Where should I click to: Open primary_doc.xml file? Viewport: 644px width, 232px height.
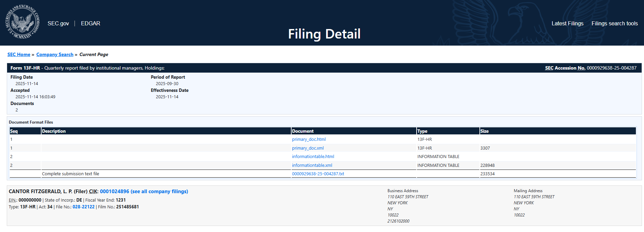tap(307, 148)
